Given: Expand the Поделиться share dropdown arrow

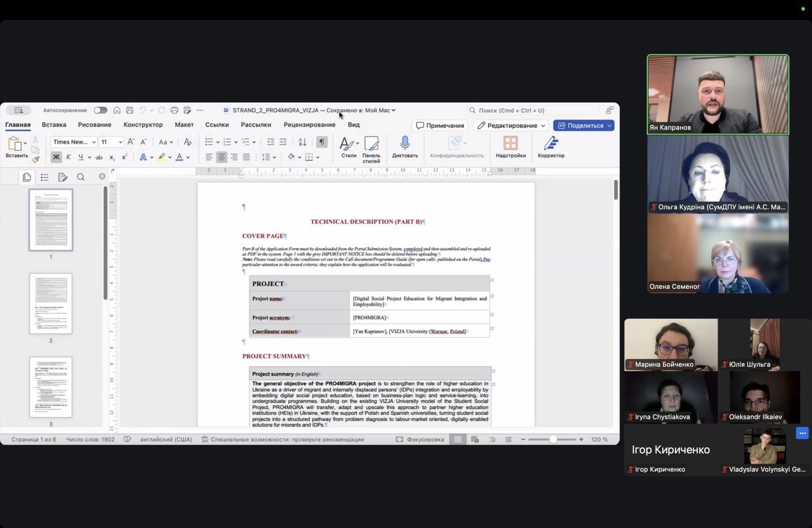Looking at the screenshot, I should pyautogui.click(x=610, y=125).
